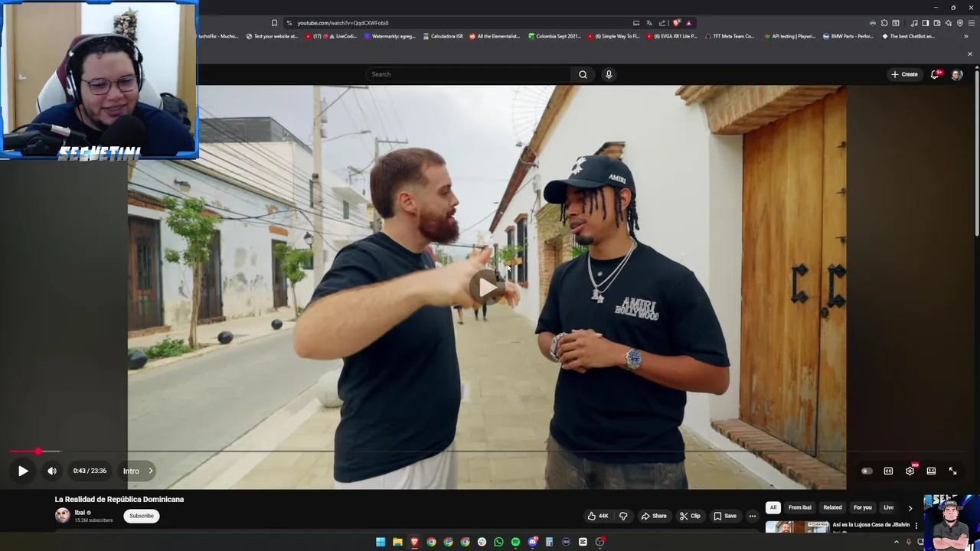980x551 pixels.
Task: Open WhatsApp from the taskbar
Action: coord(498,542)
